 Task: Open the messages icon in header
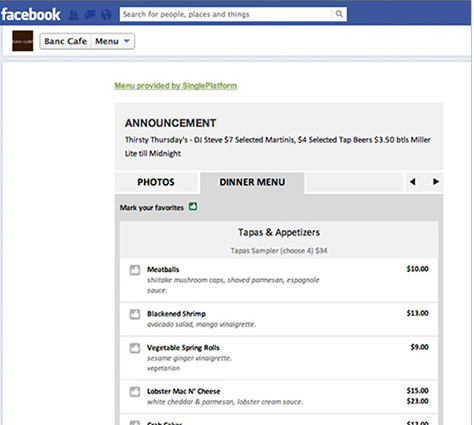(x=90, y=15)
